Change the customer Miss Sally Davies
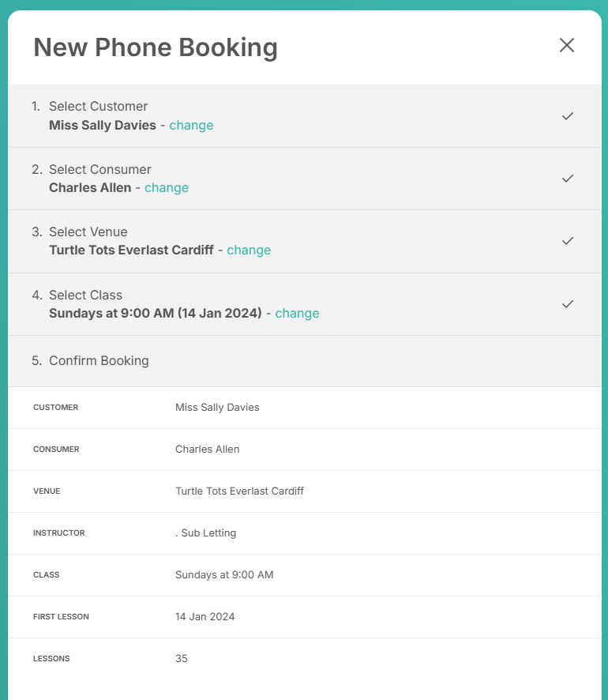The image size is (608, 700). 191,126
